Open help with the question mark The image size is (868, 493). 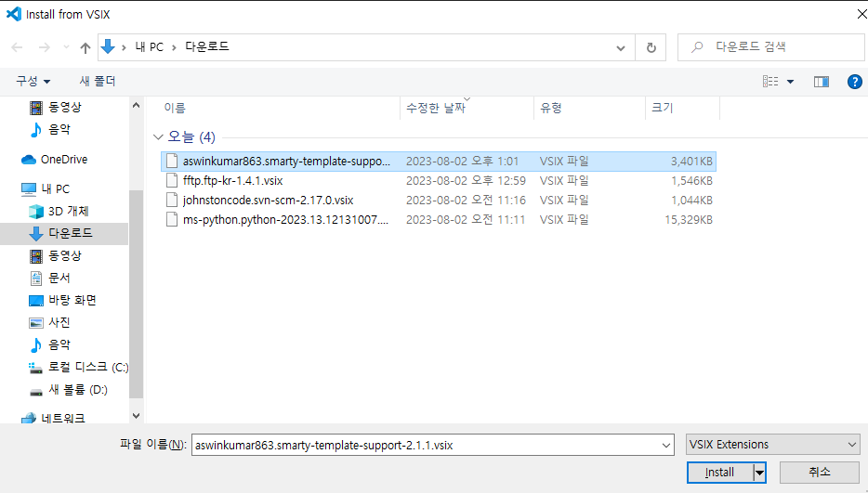(854, 82)
